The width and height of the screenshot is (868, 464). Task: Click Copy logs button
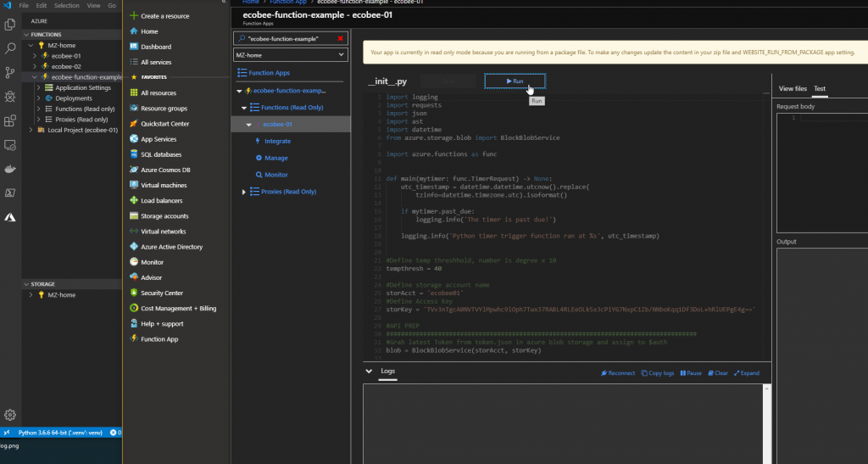pos(658,373)
